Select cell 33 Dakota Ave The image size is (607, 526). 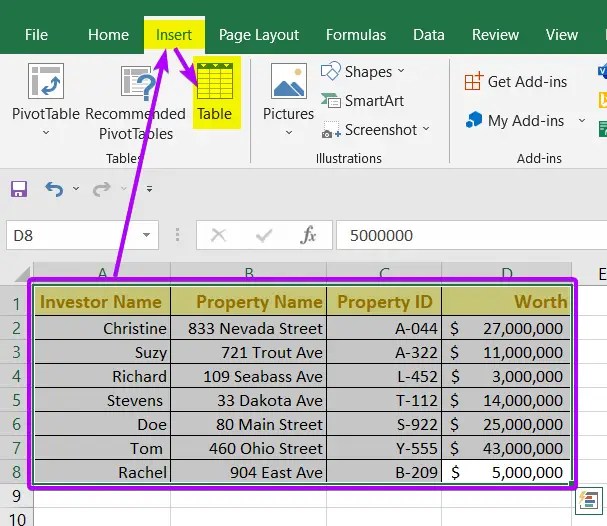pos(249,400)
